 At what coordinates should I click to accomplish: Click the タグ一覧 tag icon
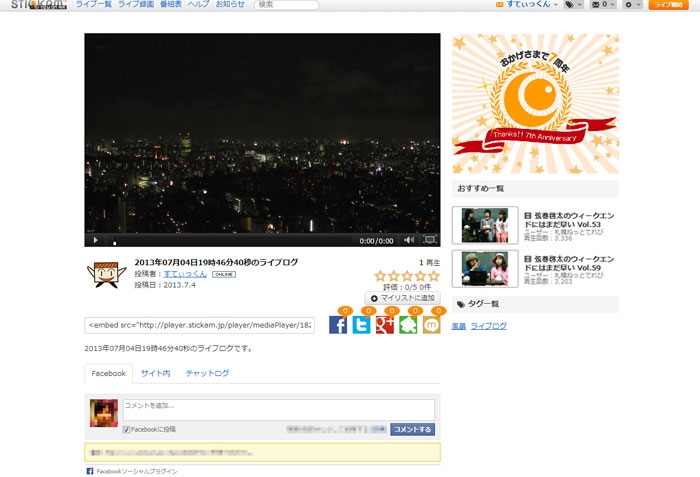point(461,304)
